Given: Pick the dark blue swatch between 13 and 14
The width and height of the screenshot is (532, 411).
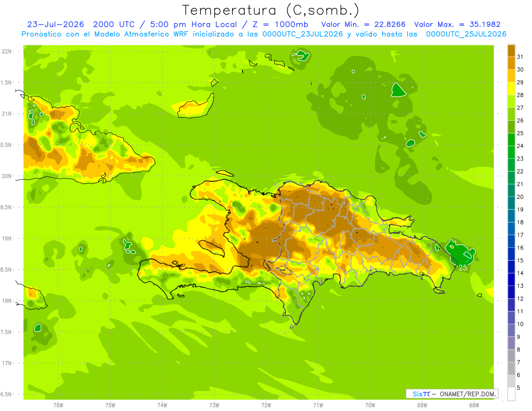Looking at the screenshot, I should click(x=511, y=280).
